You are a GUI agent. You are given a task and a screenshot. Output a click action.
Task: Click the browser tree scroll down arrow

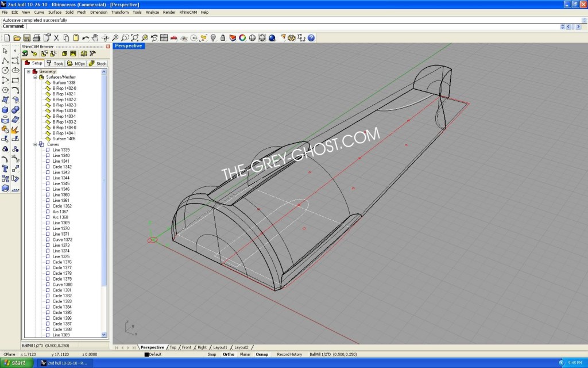[104, 335]
